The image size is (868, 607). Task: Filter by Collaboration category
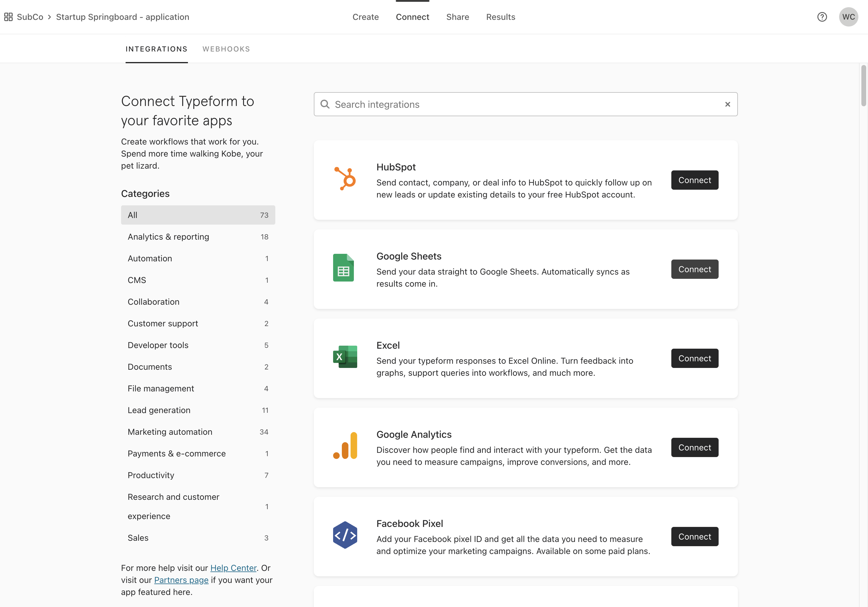click(x=198, y=302)
